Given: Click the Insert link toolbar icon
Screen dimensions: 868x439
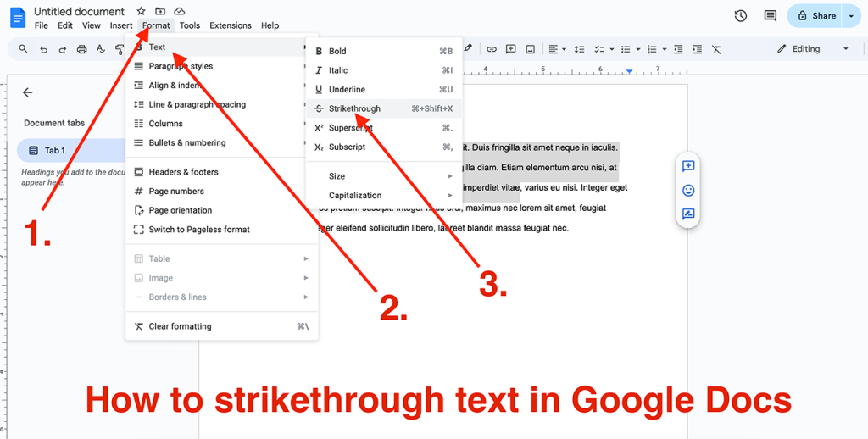Looking at the screenshot, I should [x=491, y=49].
